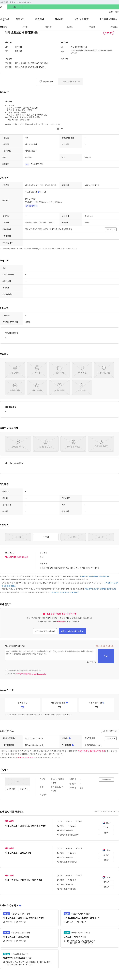Screen dimensions: 119x980
Task: Click the heart icon on 관심정보 등록
Action: pyautogui.click(x=41, y=81)
